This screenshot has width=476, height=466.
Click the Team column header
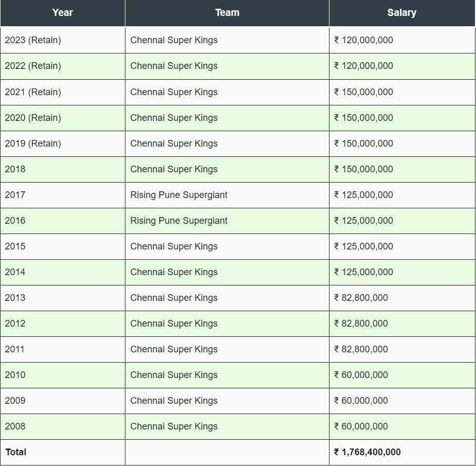227,13
